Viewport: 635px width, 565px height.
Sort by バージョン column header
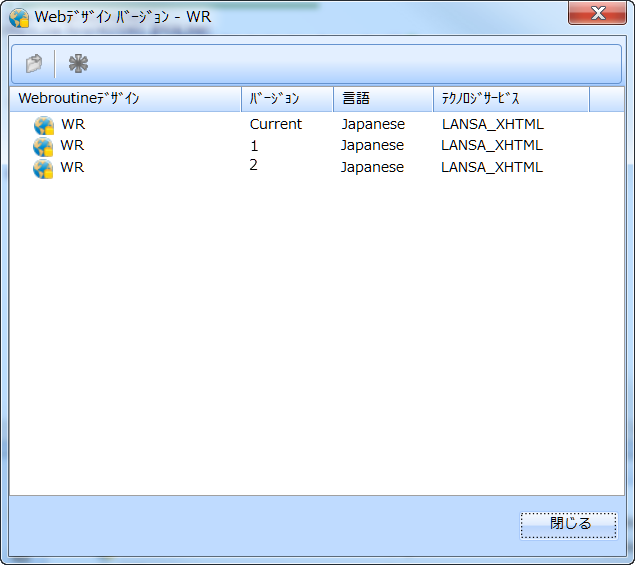click(287, 98)
